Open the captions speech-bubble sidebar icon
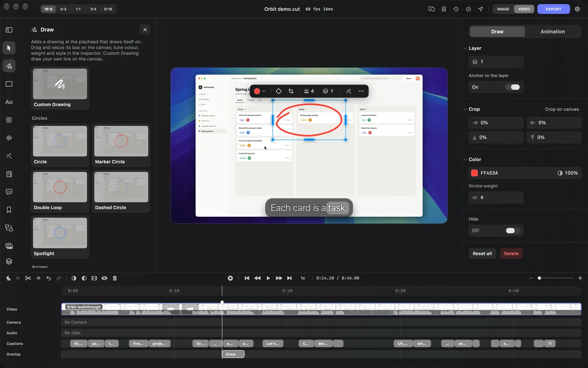588x368 pixels. [9, 192]
